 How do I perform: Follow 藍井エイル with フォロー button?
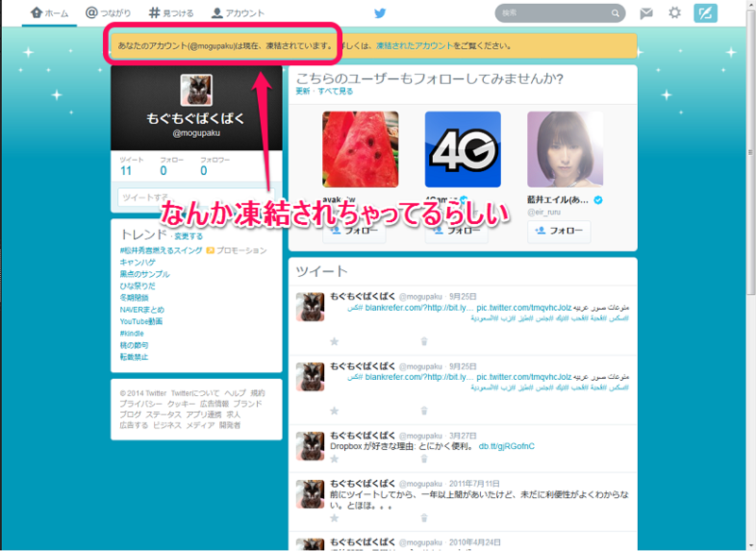pos(558,231)
